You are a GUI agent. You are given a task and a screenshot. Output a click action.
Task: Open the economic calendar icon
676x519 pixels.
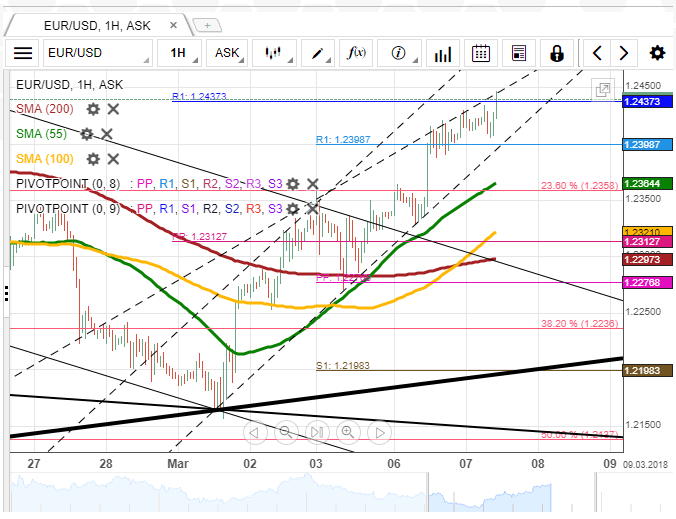[480, 53]
